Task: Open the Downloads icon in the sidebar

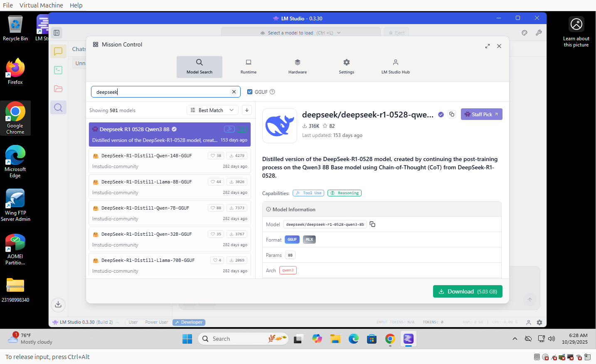Action: click(x=58, y=304)
